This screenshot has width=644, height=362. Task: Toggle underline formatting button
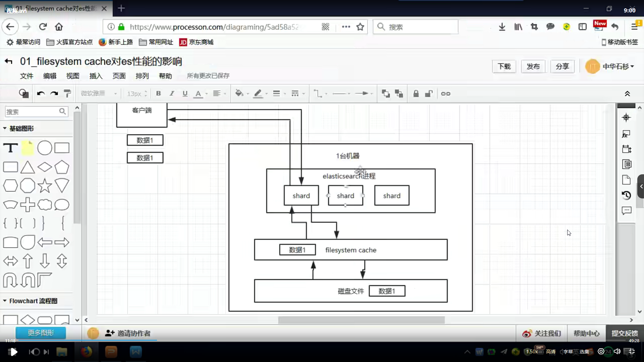(x=185, y=93)
